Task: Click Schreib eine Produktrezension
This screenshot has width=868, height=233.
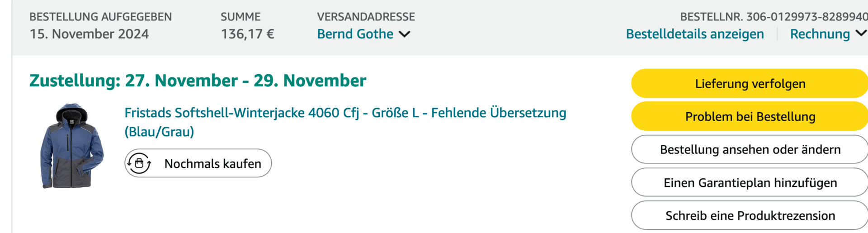Action: tap(750, 216)
